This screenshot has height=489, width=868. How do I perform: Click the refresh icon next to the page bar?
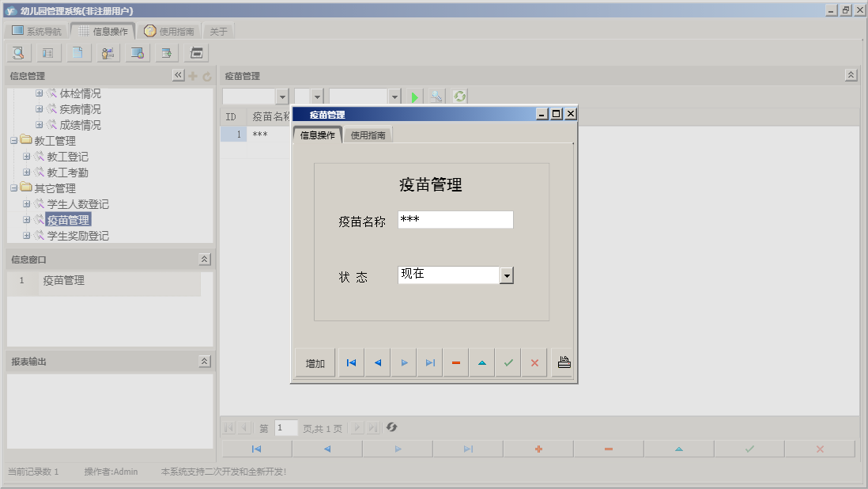[391, 427]
